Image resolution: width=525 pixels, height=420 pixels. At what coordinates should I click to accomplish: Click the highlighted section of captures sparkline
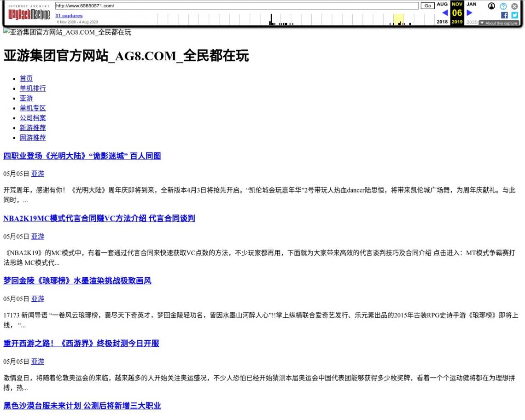(x=398, y=19)
